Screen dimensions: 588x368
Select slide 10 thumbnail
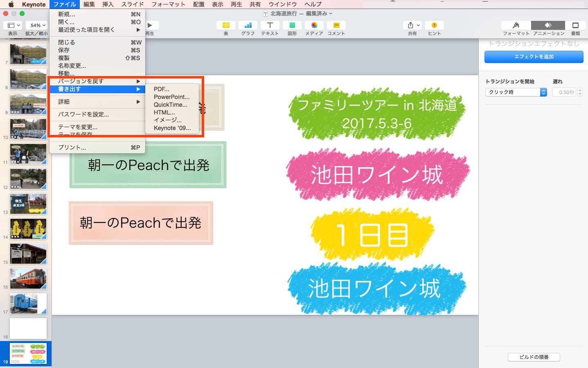(x=28, y=129)
